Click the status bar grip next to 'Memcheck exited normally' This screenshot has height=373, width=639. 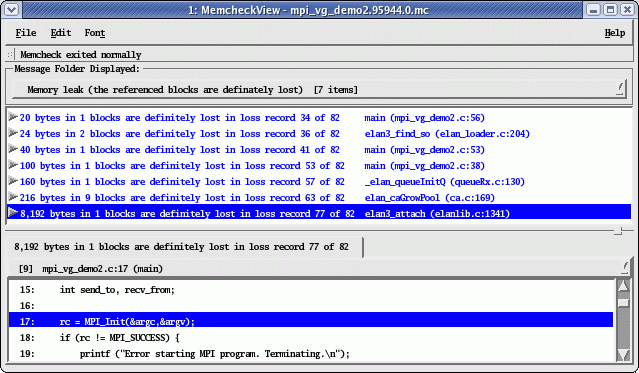(x=10, y=54)
